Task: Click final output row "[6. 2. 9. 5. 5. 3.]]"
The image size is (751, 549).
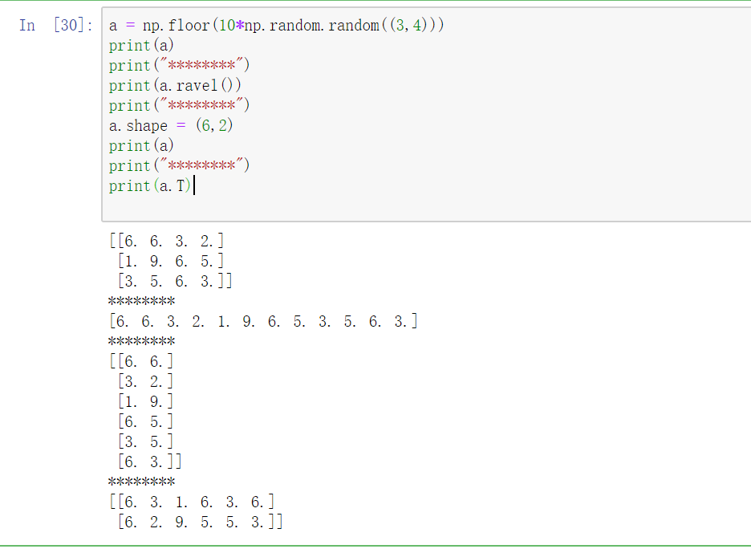Action: (200, 521)
